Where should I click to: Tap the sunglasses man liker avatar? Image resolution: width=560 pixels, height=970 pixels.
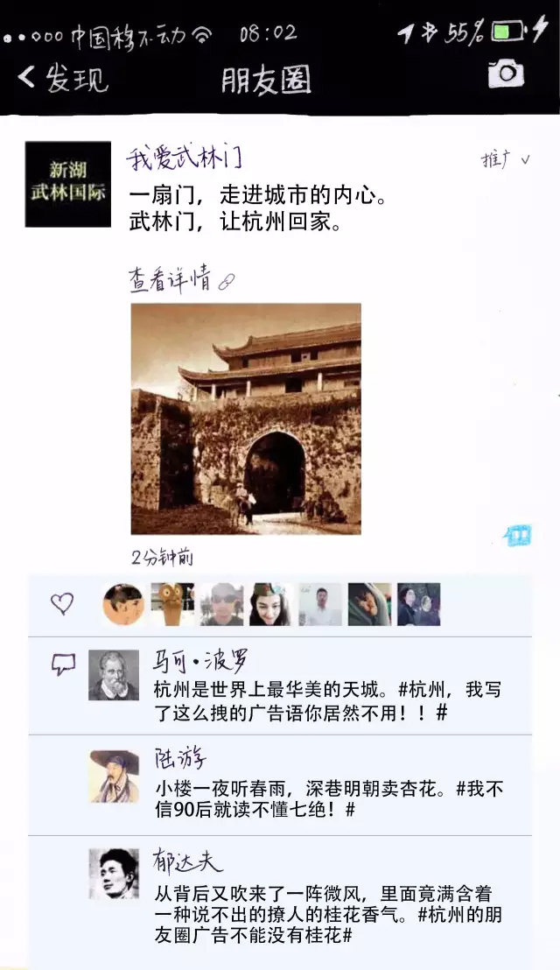[222, 604]
